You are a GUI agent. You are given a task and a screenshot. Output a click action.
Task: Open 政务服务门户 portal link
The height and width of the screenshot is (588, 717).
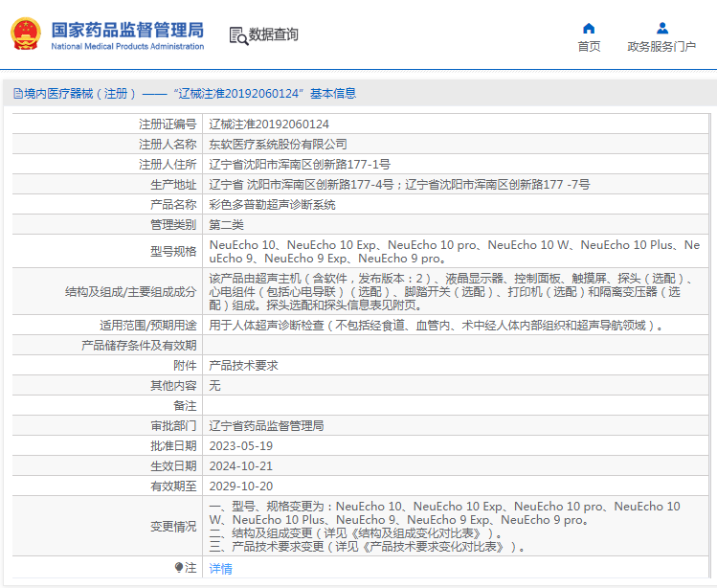(661, 47)
